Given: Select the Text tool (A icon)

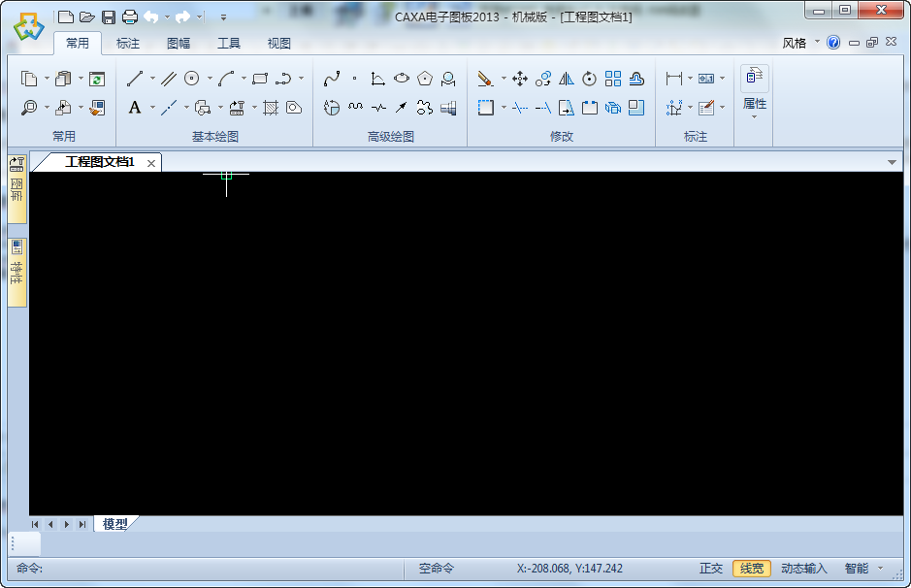Looking at the screenshot, I should tap(134, 107).
